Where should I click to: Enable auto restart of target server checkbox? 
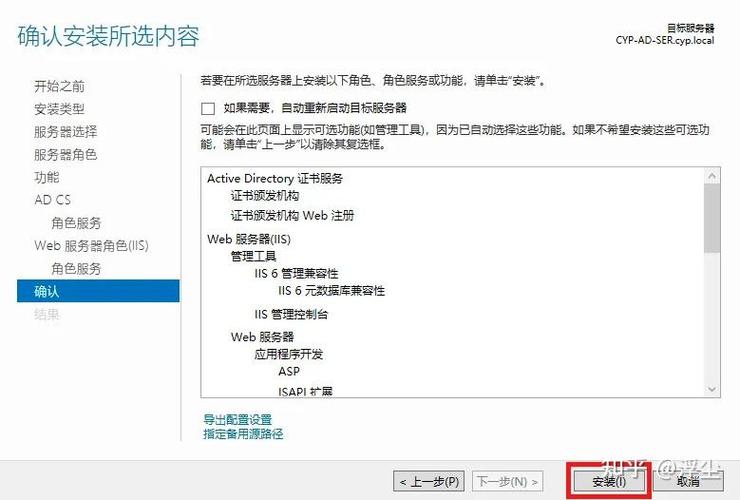pos(208,109)
